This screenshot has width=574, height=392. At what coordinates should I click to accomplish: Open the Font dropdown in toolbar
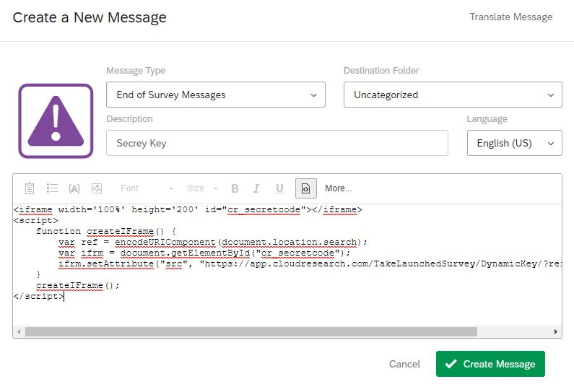tap(147, 188)
